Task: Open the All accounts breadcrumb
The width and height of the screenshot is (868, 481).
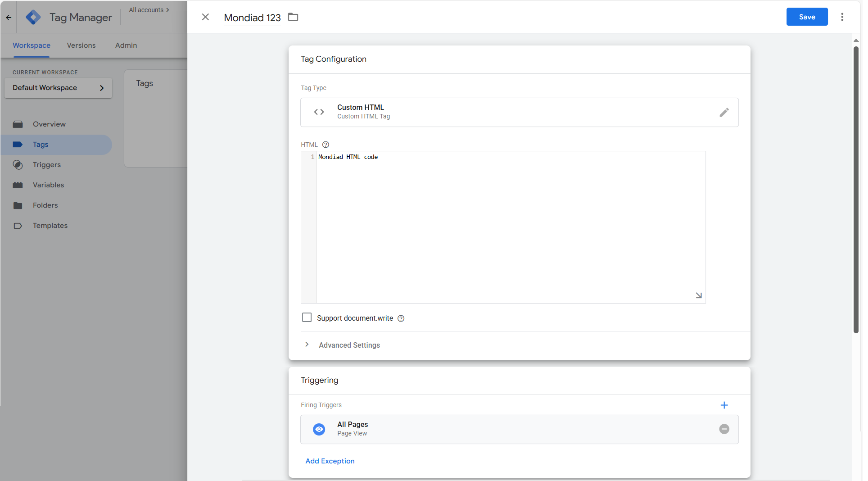Action: (x=149, y=10)
